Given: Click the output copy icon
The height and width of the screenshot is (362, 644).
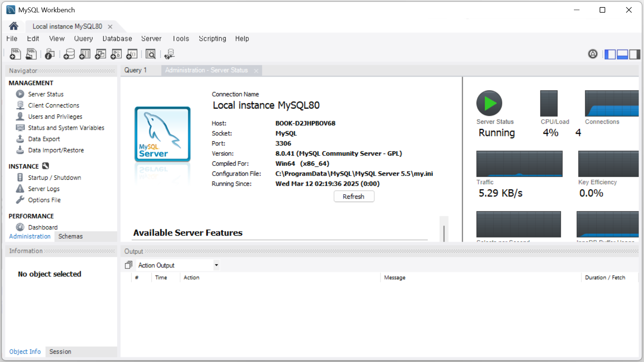Looking at the screenshot, I should [x=128, y=265].
